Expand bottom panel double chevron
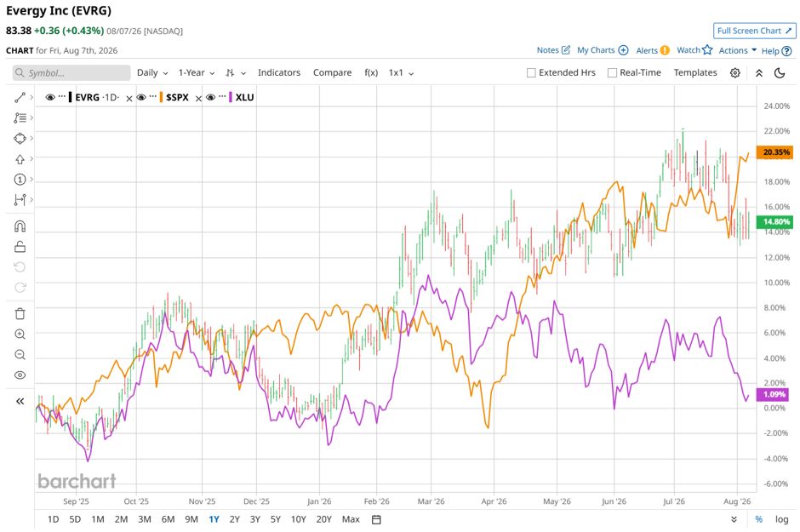This screenshot has height=532, width=800. click(x=734, y=519)
